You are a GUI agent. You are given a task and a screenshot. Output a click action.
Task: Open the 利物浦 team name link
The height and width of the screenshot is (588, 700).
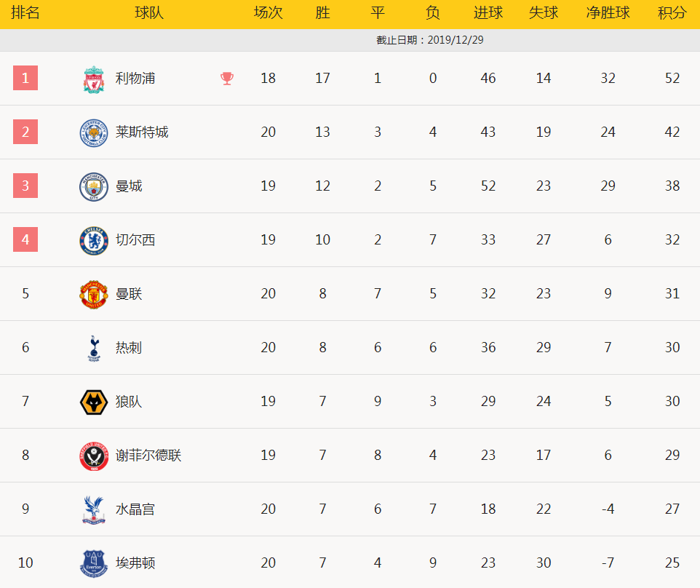coord(135,78)
